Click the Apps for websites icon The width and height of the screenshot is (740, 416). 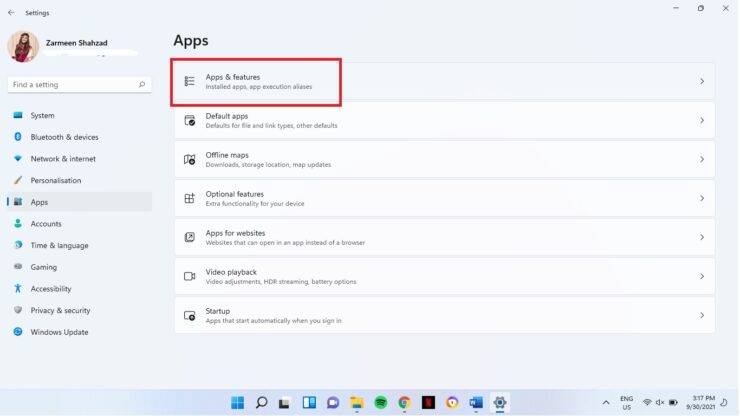pyautogui.click(x=189, y=237)
